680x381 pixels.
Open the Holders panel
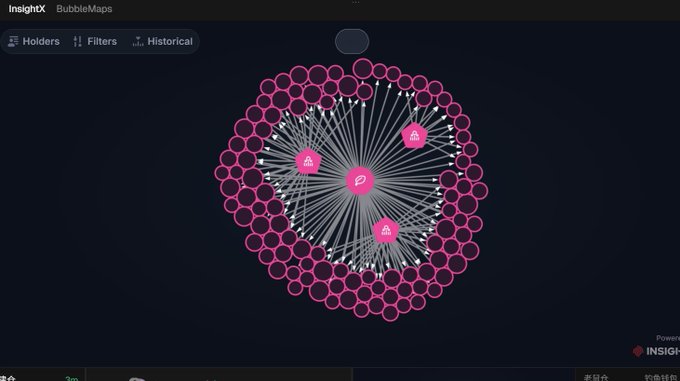(34, 41)
